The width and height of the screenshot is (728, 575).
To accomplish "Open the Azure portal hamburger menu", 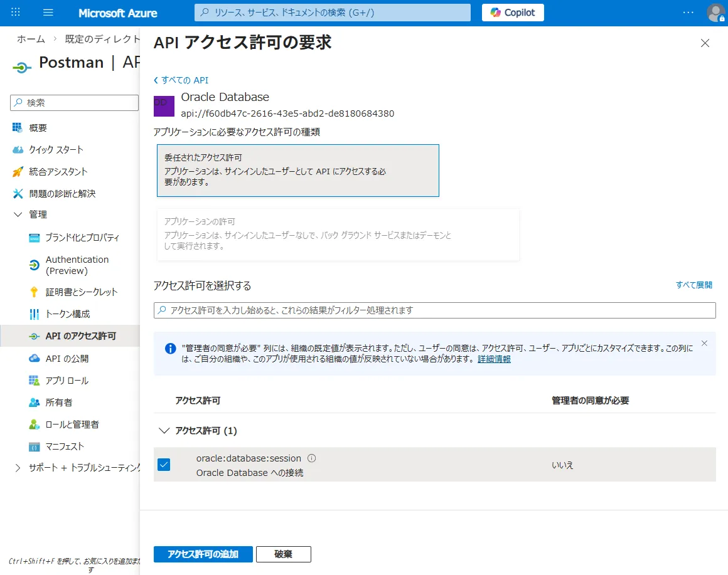I will tap(48, 13).
